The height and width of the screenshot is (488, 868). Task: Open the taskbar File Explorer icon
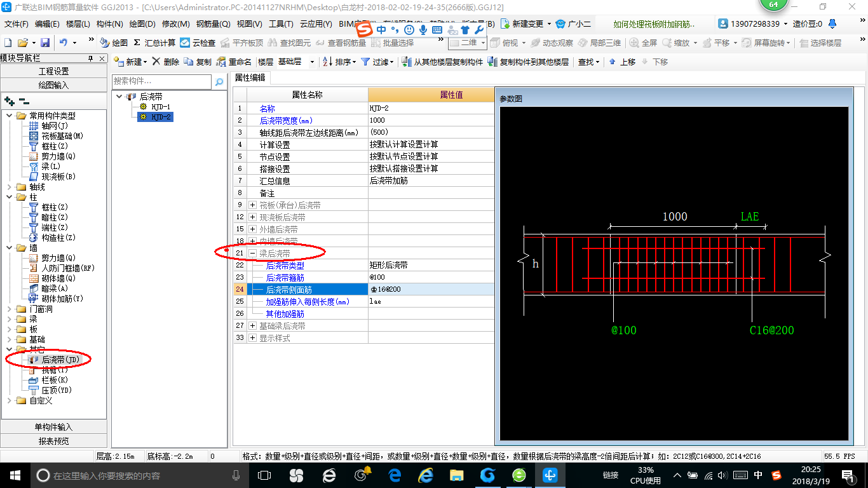pyautogui.click(x=456, y=475)
